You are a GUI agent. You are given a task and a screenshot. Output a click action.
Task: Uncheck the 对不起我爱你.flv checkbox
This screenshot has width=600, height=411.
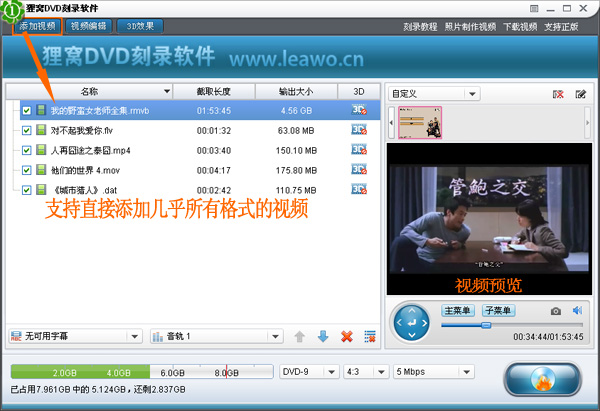coord(26,130)
